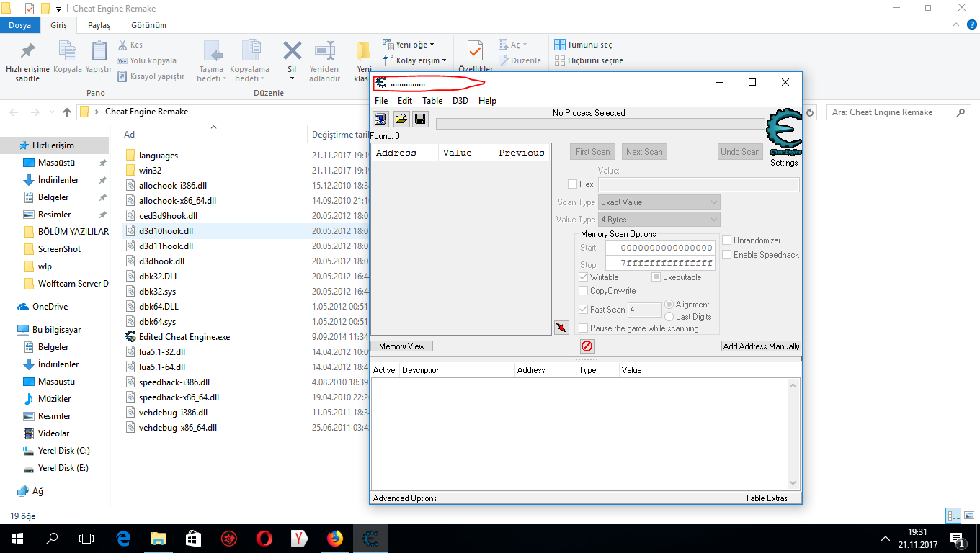This screenshot has width=980, height=553.
Task: Switch to the Paylaş ribbon tab
Action: [99, 25]
